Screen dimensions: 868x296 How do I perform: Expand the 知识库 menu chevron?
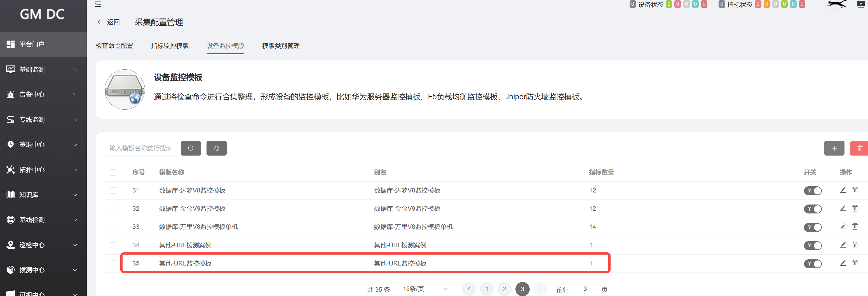tap(75, 195)
